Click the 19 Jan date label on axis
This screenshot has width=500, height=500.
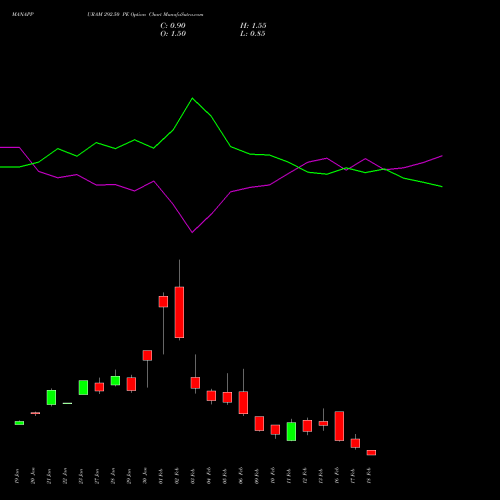(x=17, y=476)
